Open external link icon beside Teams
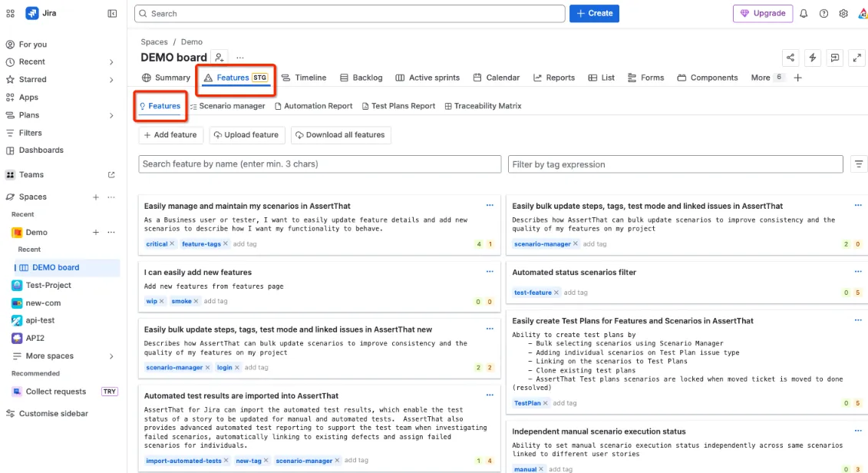Viewport: 868px width, 473px height. (111, 175)
